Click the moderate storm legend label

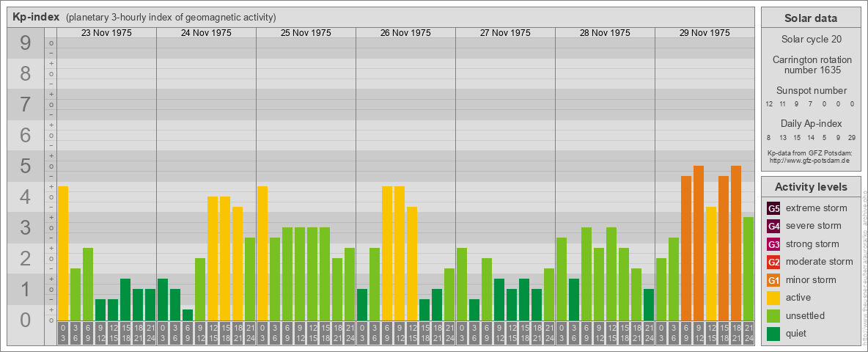[820, 262]
